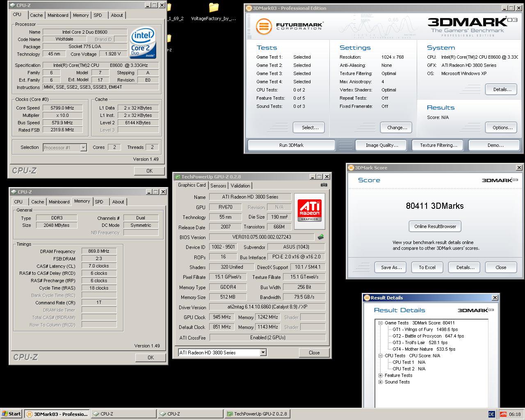Click the Change... settings button

click(397, 128)
